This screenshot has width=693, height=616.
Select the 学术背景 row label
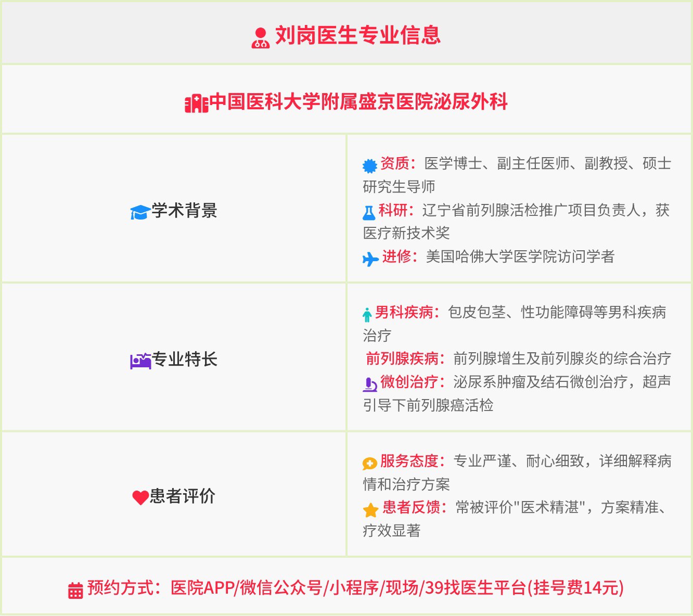point(184,211)
